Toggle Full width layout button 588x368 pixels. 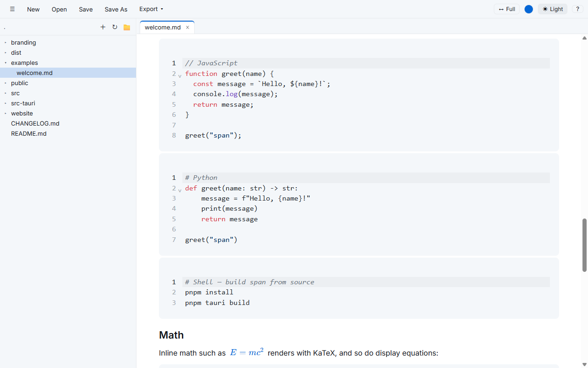507,9
